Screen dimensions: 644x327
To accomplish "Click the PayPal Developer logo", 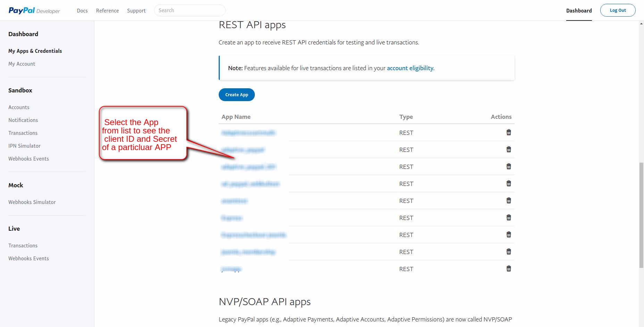I will point(34,10).
